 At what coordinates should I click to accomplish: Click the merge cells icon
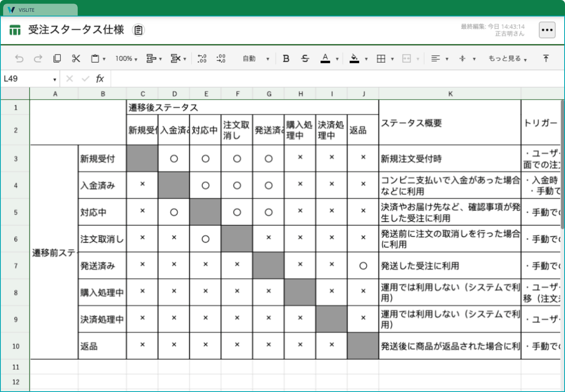[406, 59]
